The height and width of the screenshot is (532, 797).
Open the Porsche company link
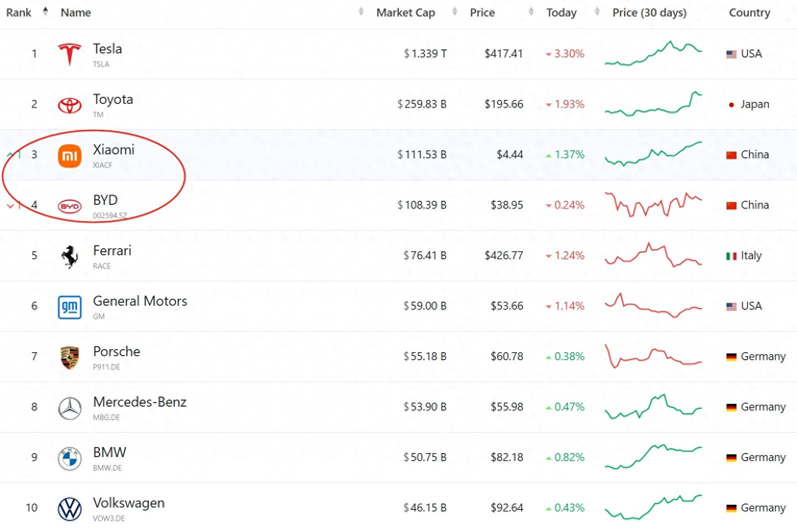116,352
